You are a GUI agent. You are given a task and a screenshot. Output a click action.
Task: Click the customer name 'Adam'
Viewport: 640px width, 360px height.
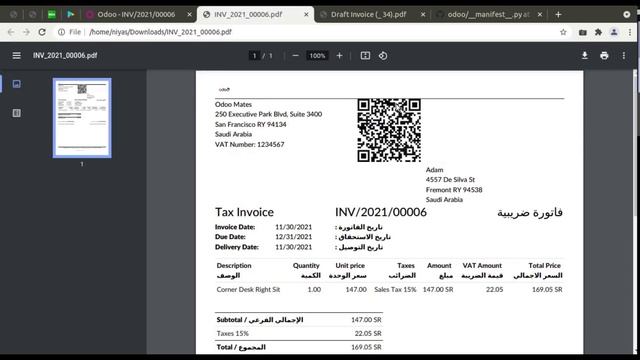(x=434, y=170)
